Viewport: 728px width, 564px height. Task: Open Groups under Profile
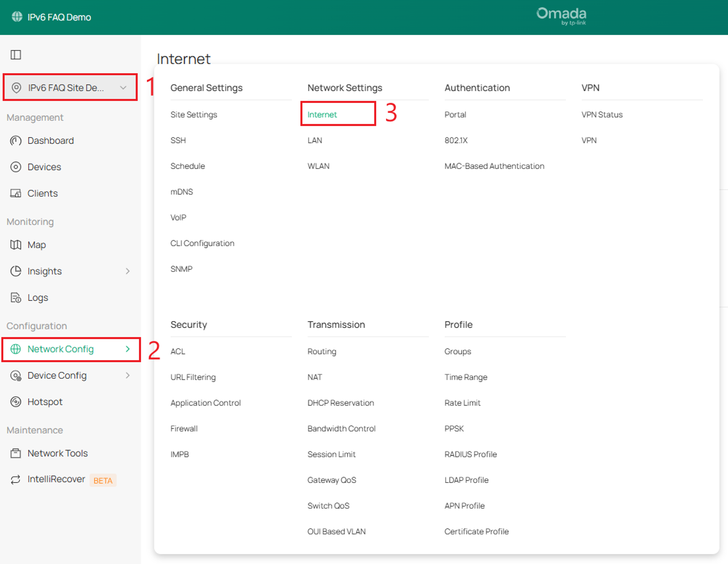coord(458,351)
